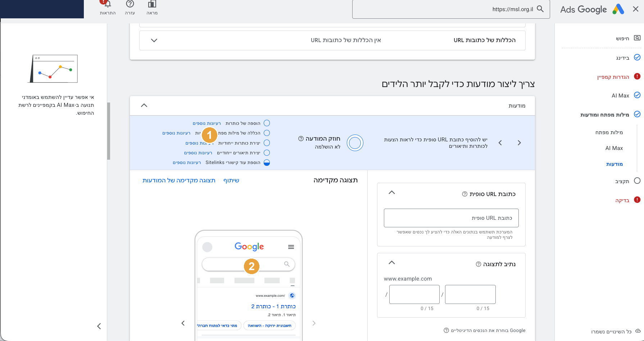Click the magnifier icon in the URL search box
The image size is (644, 341).
click(x=540, y=9)
